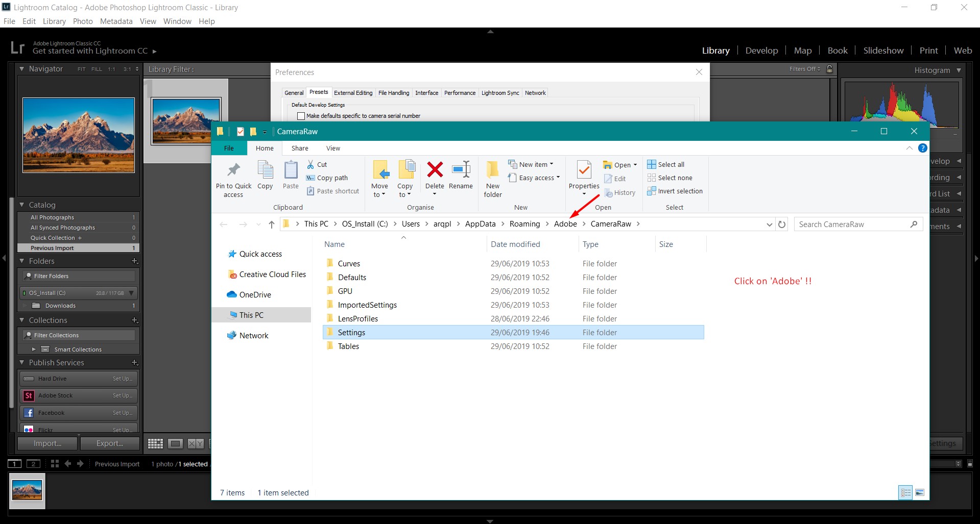The image size is (980, 524).
Task: Click Paste shortcut in ribbon
Action: pyautogui.click(x=332, y=191)
